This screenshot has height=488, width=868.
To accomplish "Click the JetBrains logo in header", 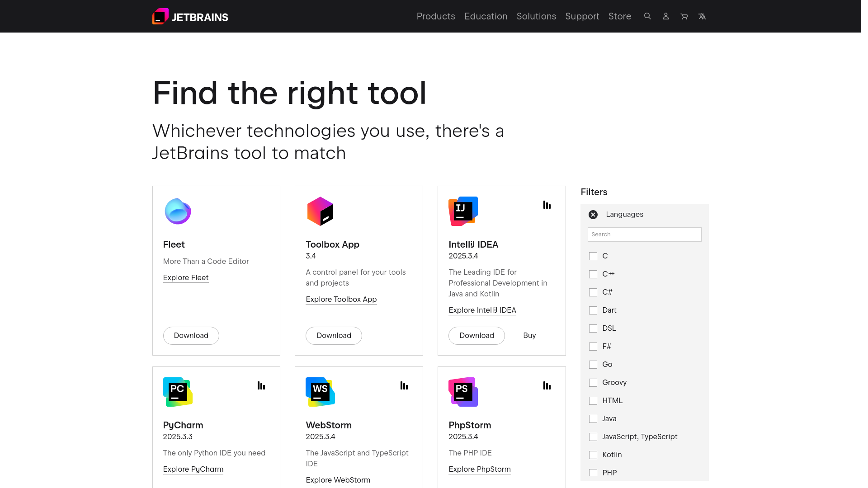I will [x=190, y=17].
